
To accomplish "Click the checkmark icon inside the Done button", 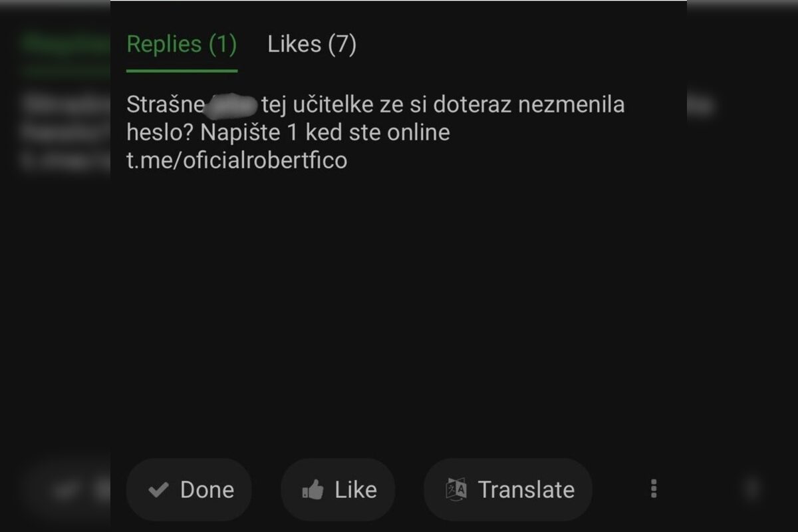I will pyautogui.click(x=158, y=489).
